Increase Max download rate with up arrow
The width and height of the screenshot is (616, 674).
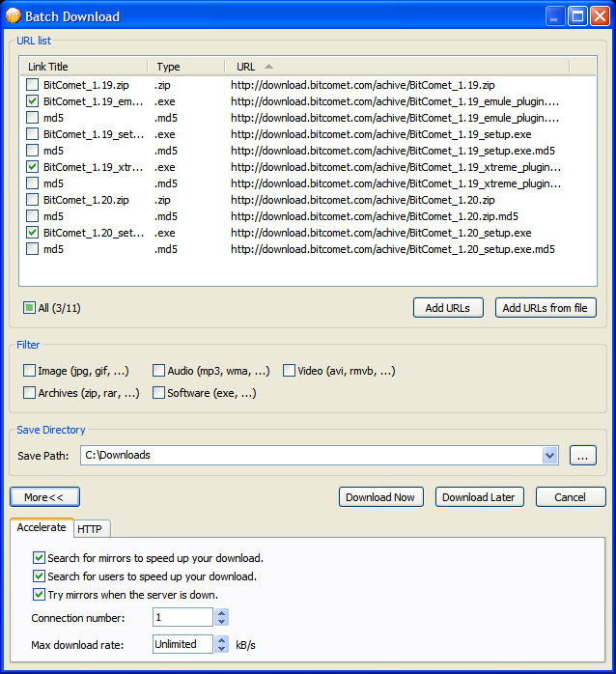(221, 639)
